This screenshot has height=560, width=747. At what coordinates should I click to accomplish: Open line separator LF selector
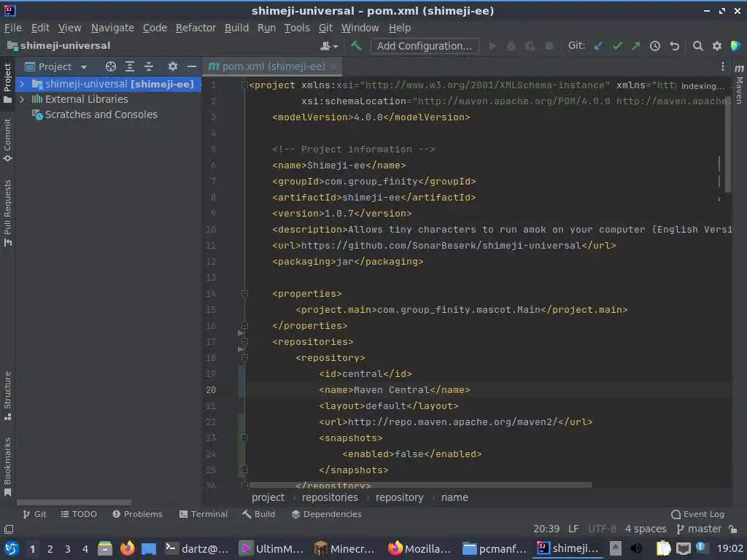573,529
